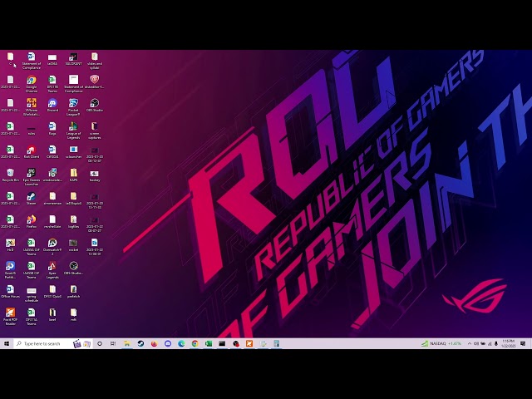532x399 pixels.
Task: Select the EaseUS Partition desktop shortcut
Action: pyautogui.click(x=11, y=270)
